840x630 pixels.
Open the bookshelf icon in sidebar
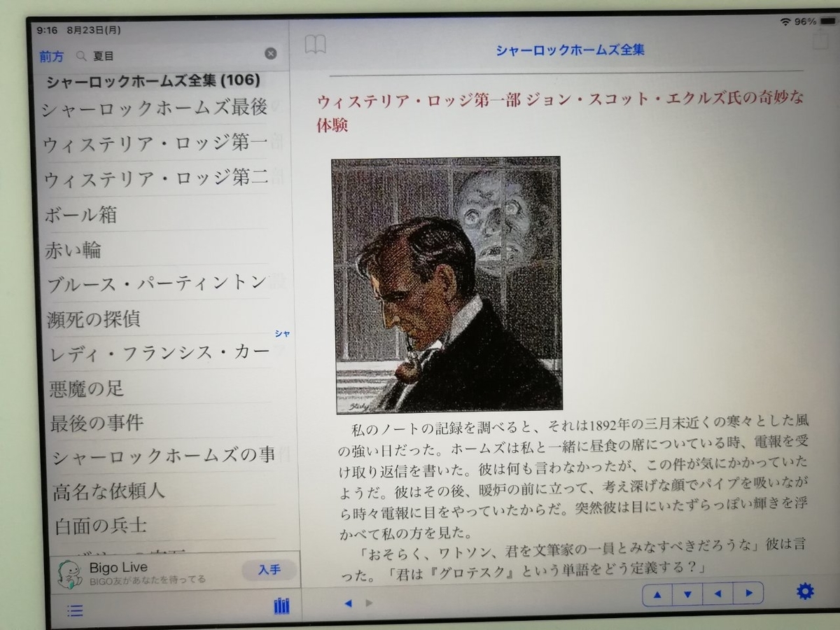(x=281, y=607)
